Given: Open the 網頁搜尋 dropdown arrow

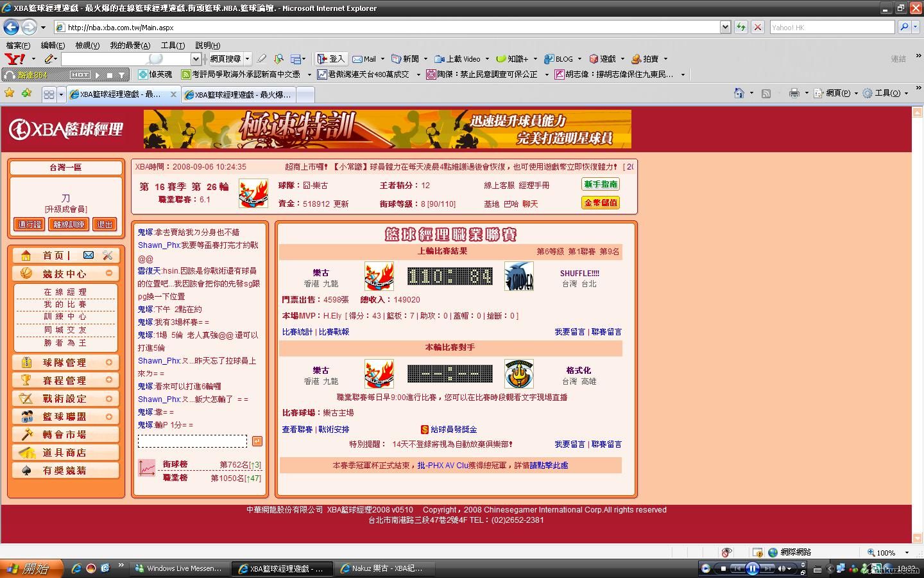Looking at the screenshot, I should coord(247,58).
